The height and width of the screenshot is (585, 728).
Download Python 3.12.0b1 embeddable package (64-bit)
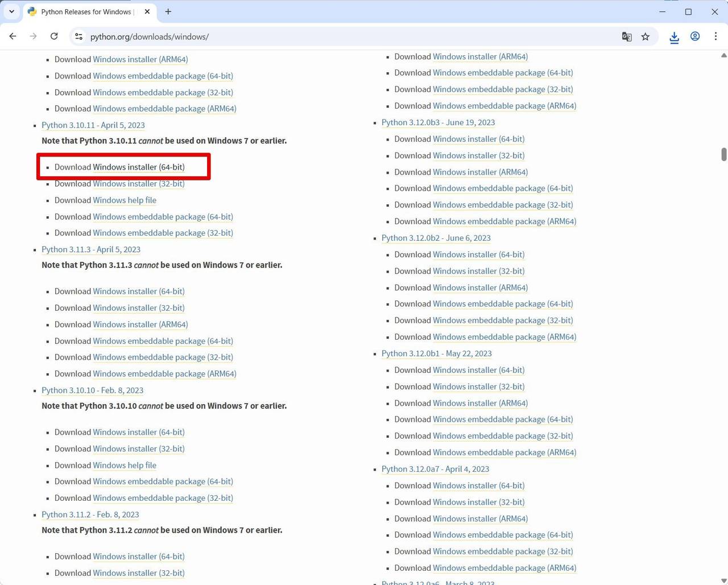click(503, 419)
